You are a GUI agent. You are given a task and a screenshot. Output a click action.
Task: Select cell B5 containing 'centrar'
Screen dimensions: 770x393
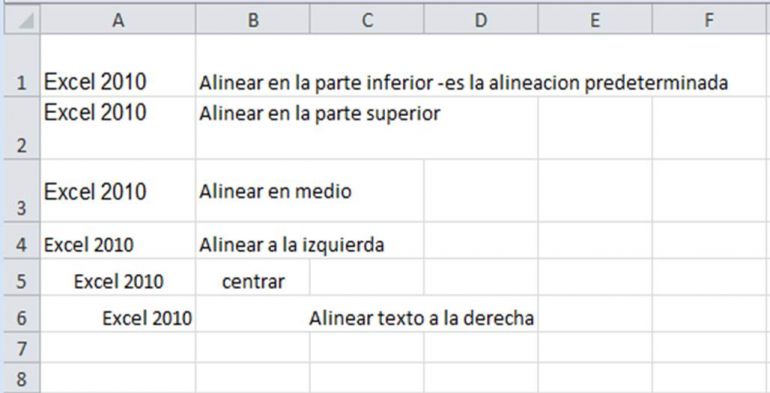[x=252, y=277]
